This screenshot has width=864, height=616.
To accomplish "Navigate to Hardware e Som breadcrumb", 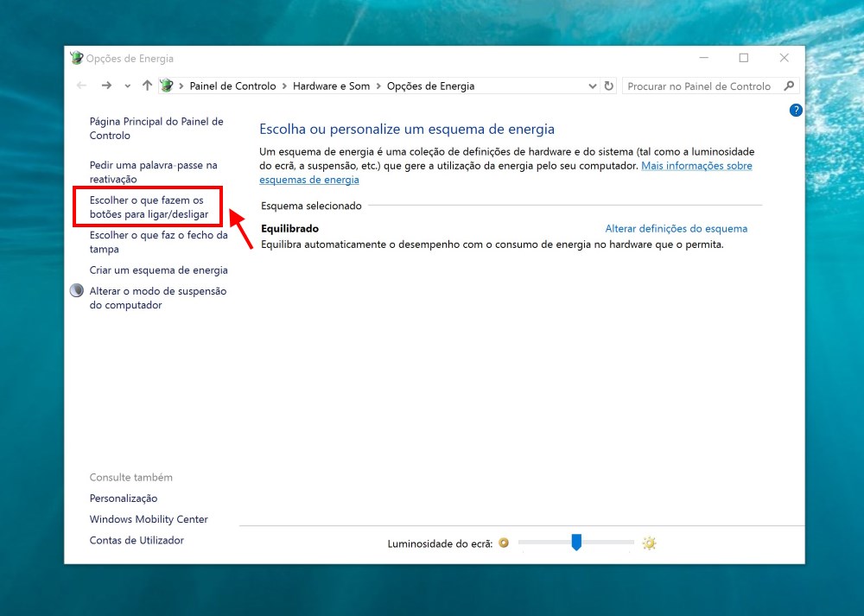I will 332,86.
